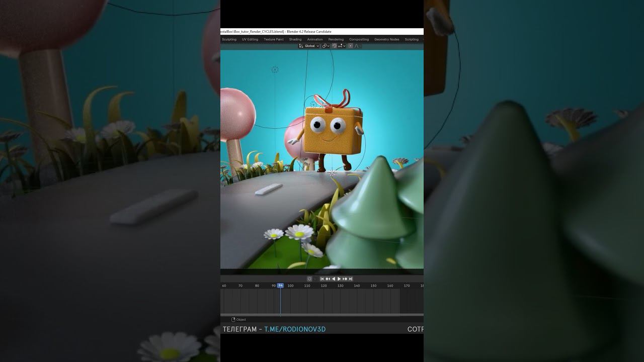
Task: Toggle auto keying in the timeline
Action: click(x=309, y=279)
